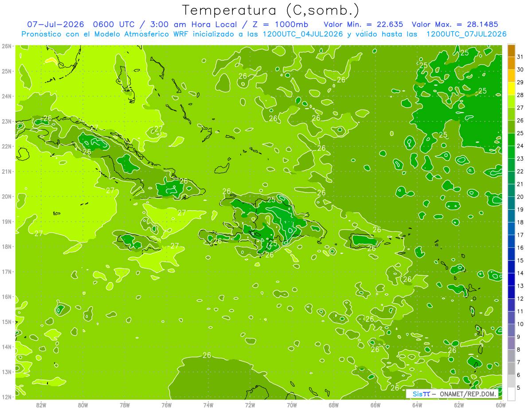Click the latitude axis label '19N'
Viewport: 532px width, 411px height.
pyautogui.click(x=7, y=222)
